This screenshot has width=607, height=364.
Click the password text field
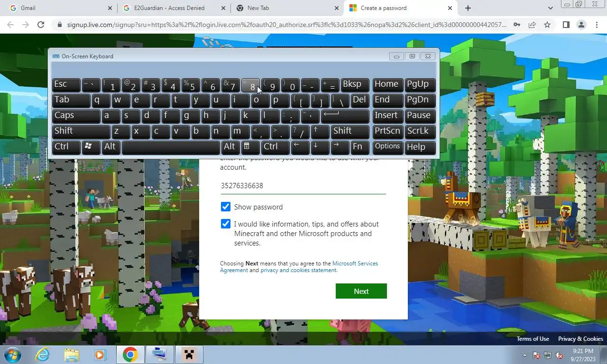(303, 186)
